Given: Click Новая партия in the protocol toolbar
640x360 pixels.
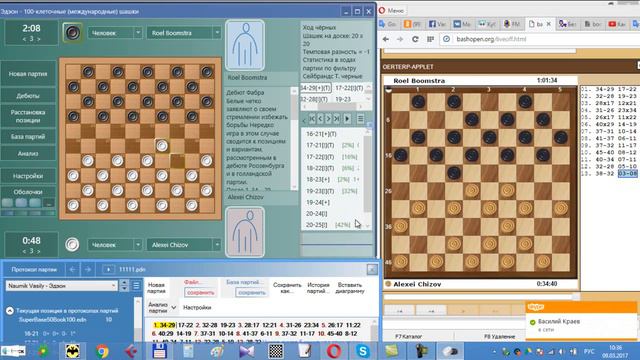Looking at the screenshot, I should coord(156,288).
